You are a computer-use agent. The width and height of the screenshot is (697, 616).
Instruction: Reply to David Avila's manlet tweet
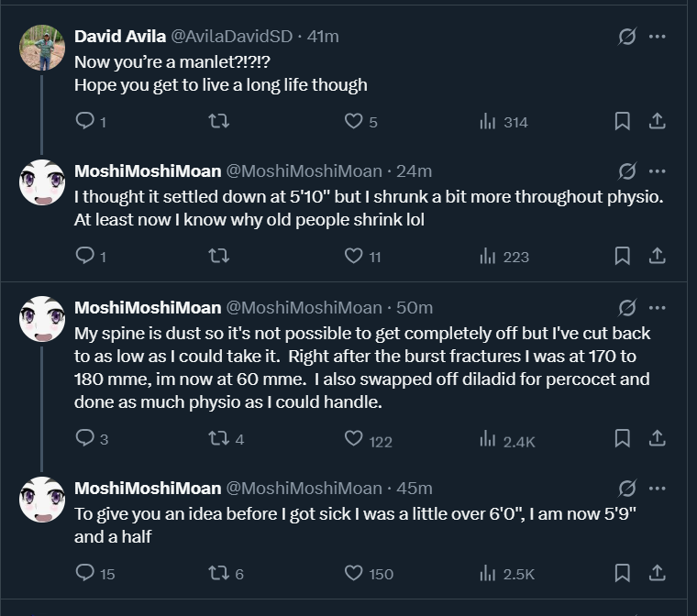coord(85,121)
